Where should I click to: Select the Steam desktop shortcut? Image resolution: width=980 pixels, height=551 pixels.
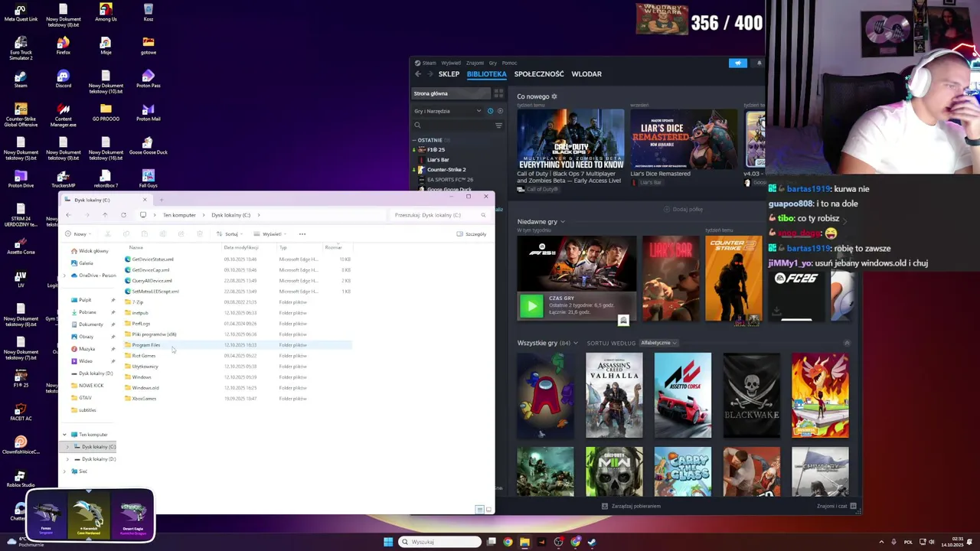pyautogui.click(x=21, y=80)
